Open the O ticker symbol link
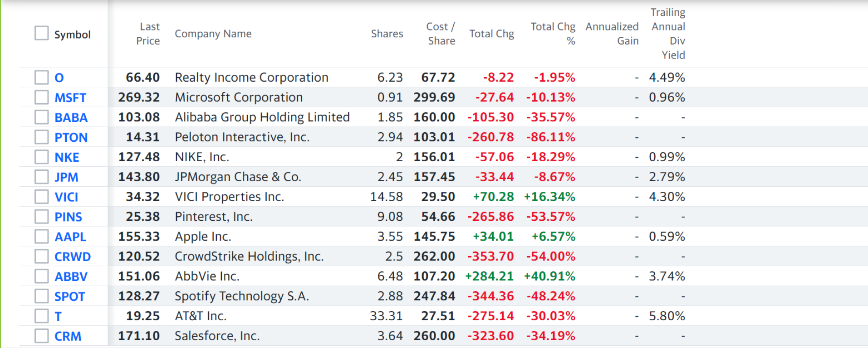This screenshot has width=868, height=348. (x=59, y=78)
